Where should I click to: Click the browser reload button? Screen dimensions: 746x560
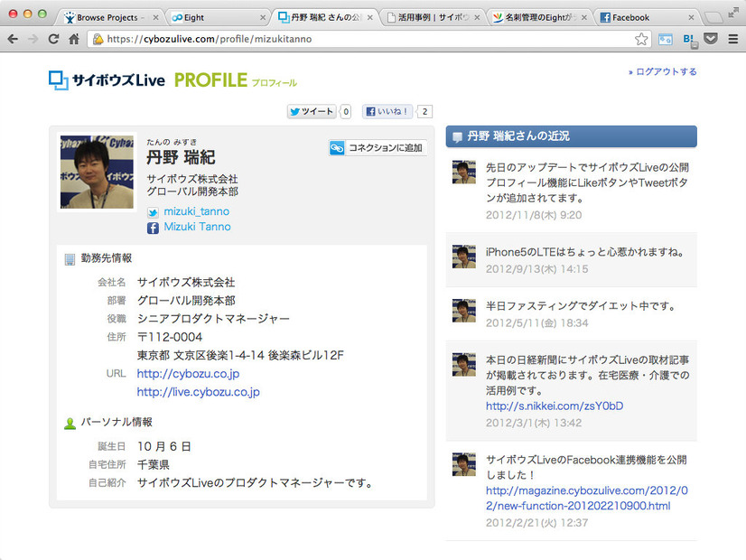pos(53,39)
